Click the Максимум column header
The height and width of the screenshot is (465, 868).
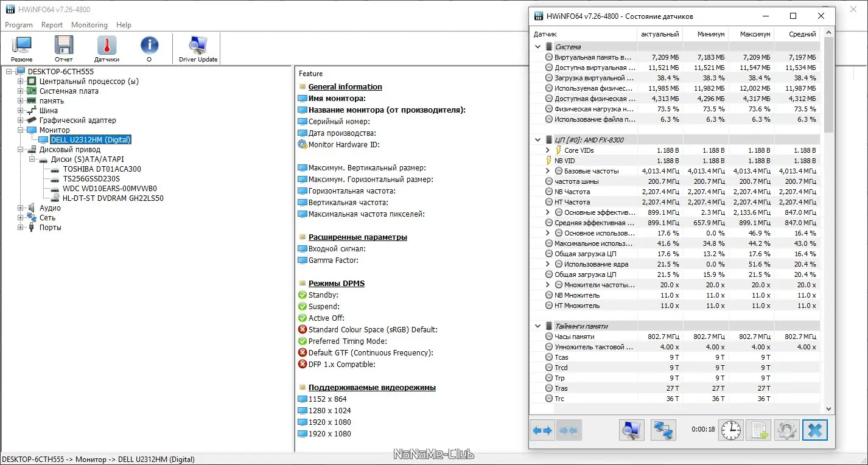(x=751, y=34)
